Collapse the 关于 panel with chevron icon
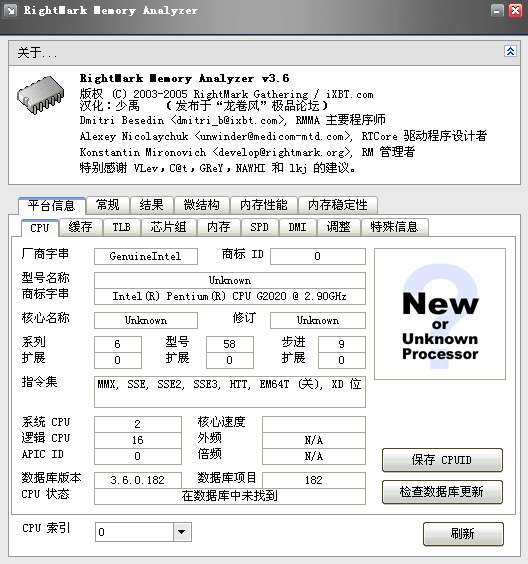 [x=510, y=51]
